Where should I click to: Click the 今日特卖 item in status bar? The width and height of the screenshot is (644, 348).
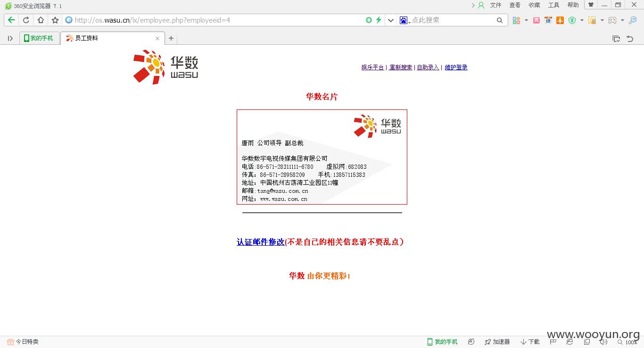(23, 342)
